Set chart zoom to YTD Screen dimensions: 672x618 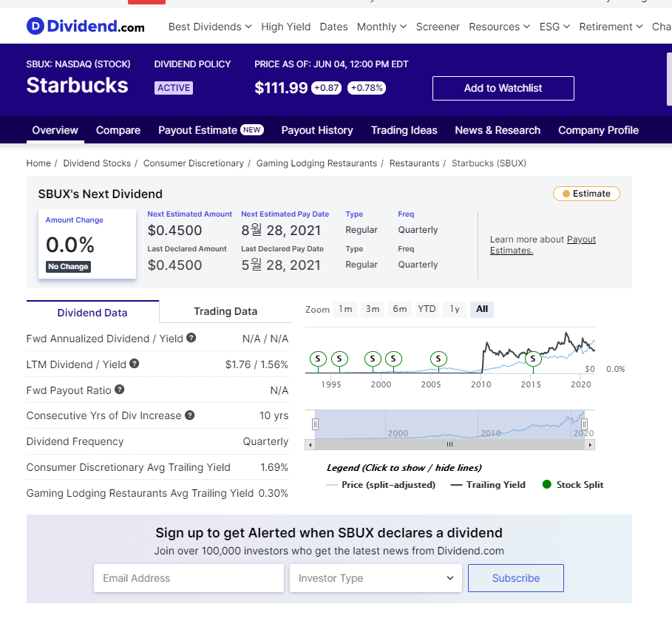pyautogui.click(x=427, y=309)
